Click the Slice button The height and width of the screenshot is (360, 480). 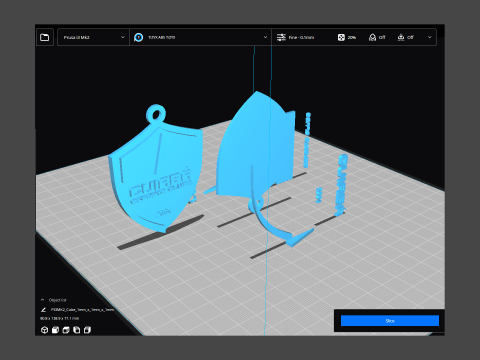[390, 321]
